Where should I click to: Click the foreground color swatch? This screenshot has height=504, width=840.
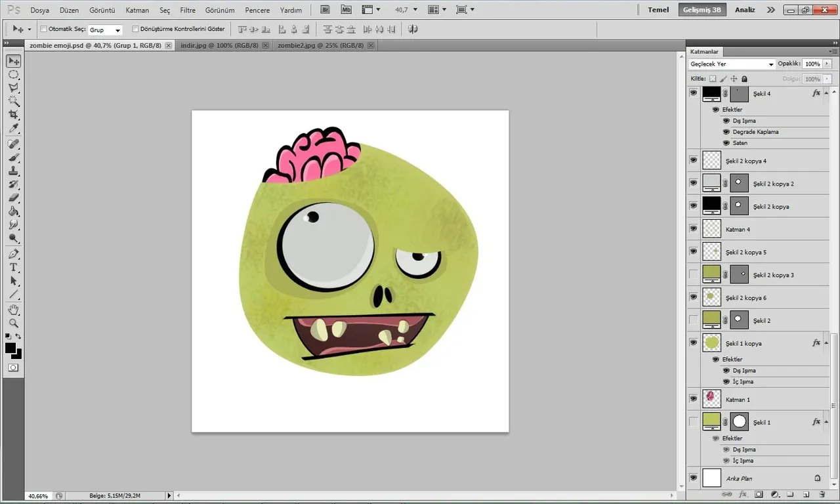(x=10, y=348)
